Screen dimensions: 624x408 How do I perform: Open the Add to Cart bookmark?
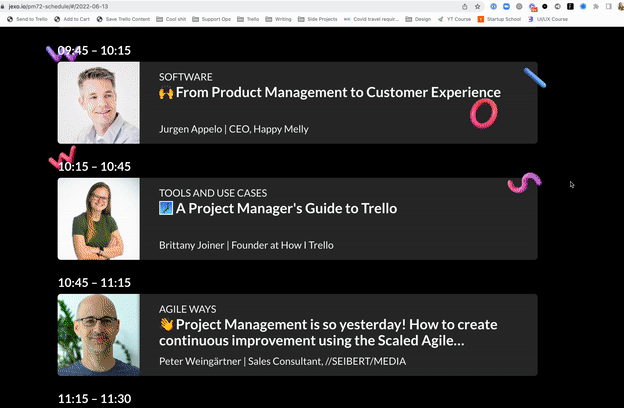click(x=72, y=19)
